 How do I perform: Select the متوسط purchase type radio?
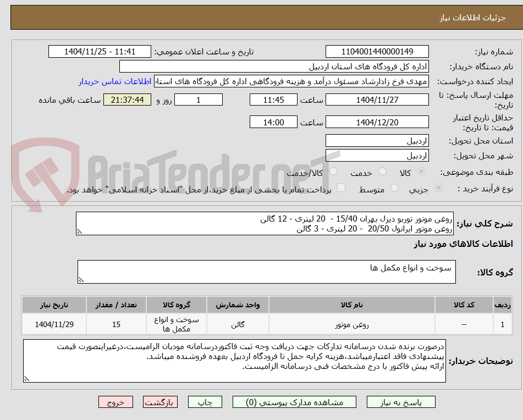394,188
